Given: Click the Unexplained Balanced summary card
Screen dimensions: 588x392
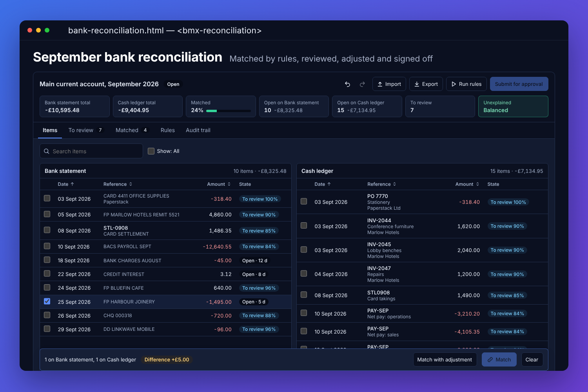Looking at the screenshot, I should (513, 107).
